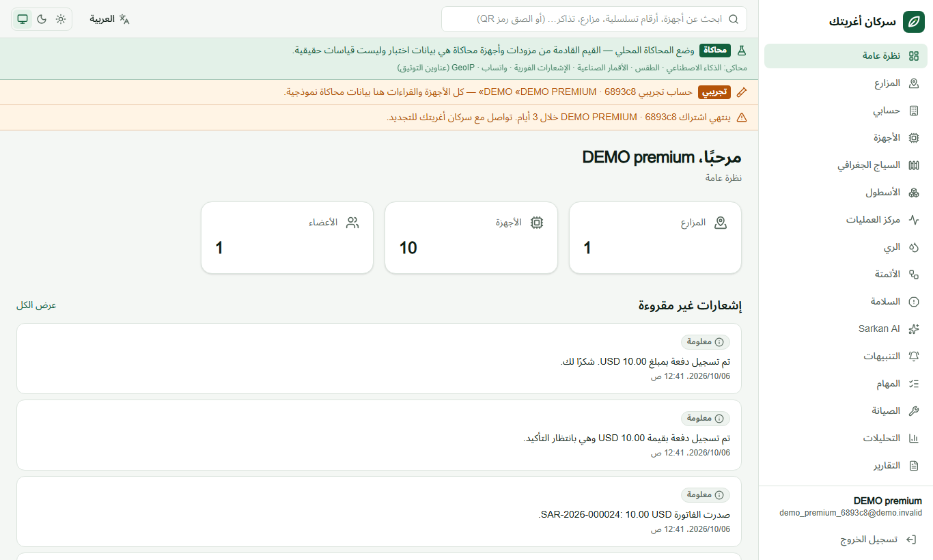Switch to system theme monitor toggle
The image size is (933, 560).
point(23,19)
